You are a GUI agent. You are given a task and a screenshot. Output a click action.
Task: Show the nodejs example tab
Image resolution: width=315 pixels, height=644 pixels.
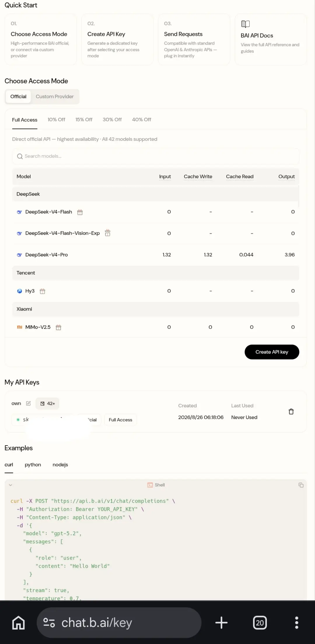tap(60, 465)
